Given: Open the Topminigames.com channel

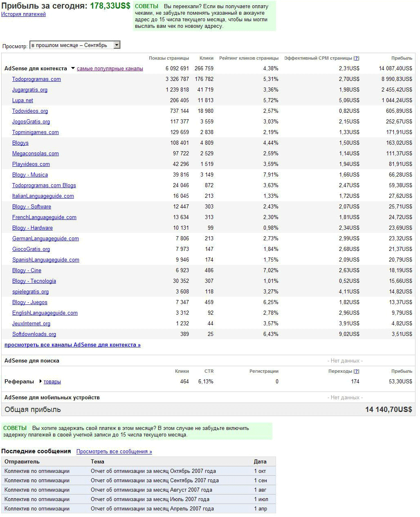Looking at the screenshot, I should point(36,132).
